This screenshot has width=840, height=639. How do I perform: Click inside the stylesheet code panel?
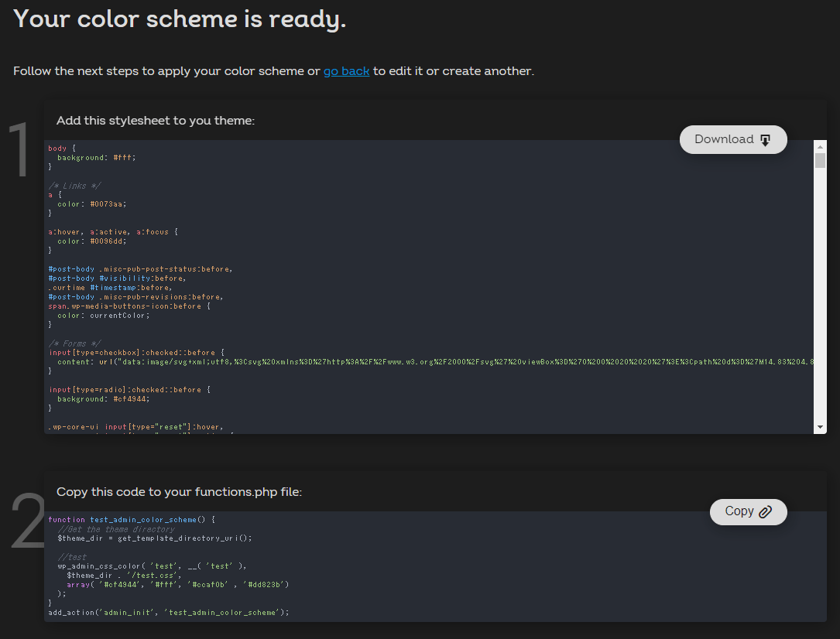(x=310, y=309)
